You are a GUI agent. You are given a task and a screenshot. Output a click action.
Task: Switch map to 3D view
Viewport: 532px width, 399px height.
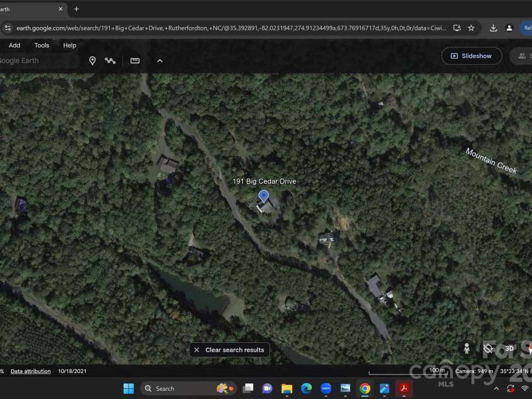point(510,348)
